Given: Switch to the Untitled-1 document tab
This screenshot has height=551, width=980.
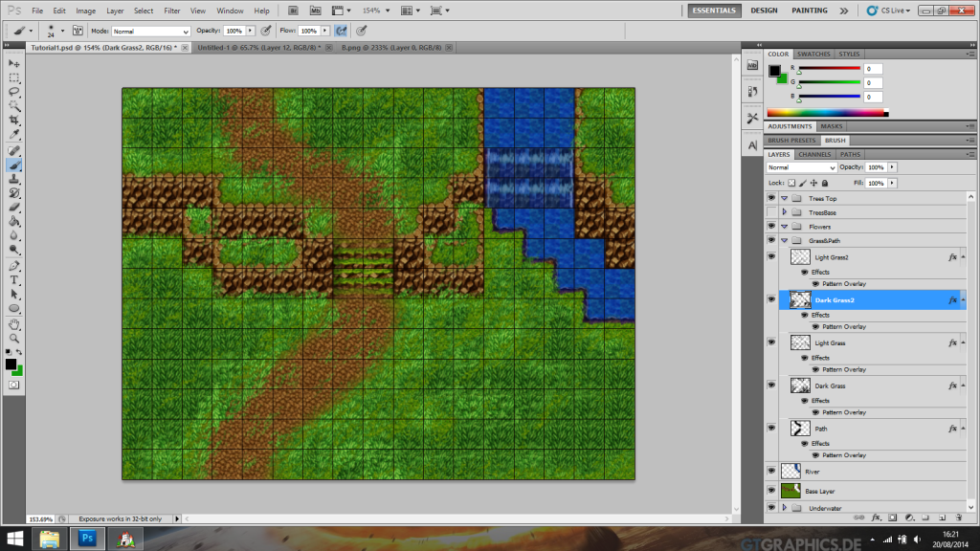Looking at the screenshot, I should [258, 48].
